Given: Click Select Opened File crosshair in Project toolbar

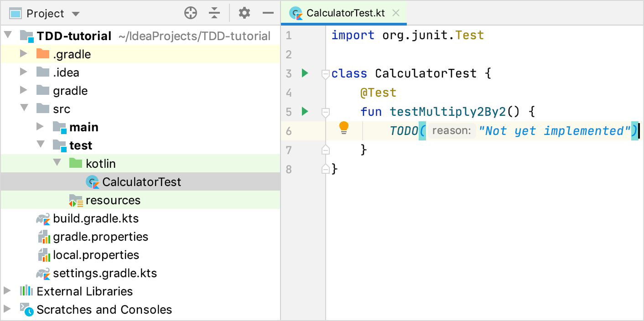Looking at the screenshot, I should point(191,13).
